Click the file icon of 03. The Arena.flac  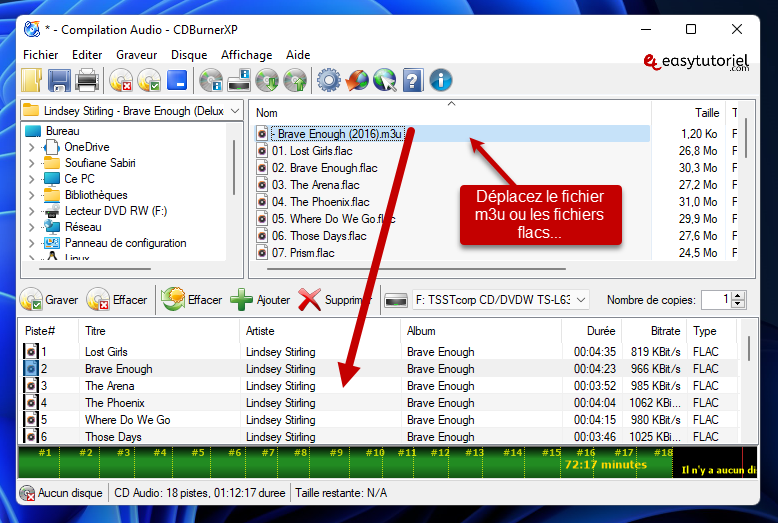coord(262,185)
